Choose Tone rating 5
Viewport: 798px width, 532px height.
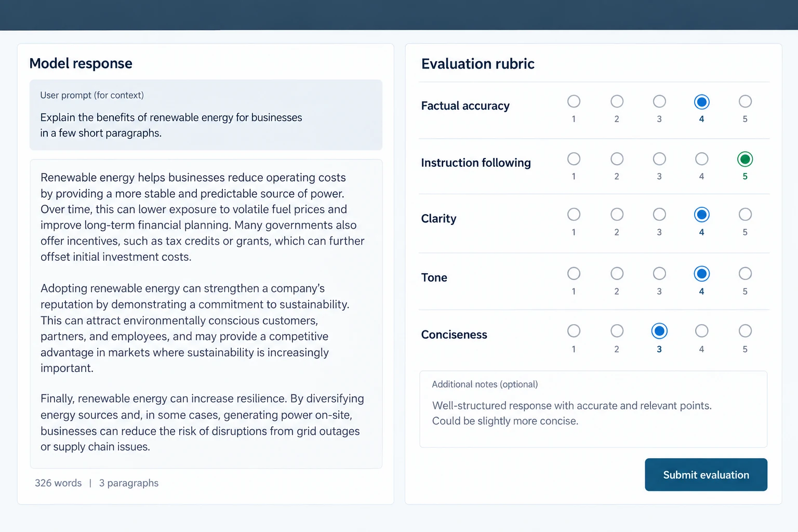coord(745,273)
